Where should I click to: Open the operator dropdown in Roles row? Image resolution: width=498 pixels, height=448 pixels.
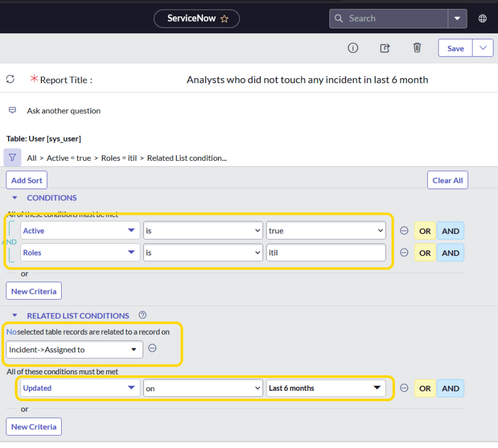(203, 253)
